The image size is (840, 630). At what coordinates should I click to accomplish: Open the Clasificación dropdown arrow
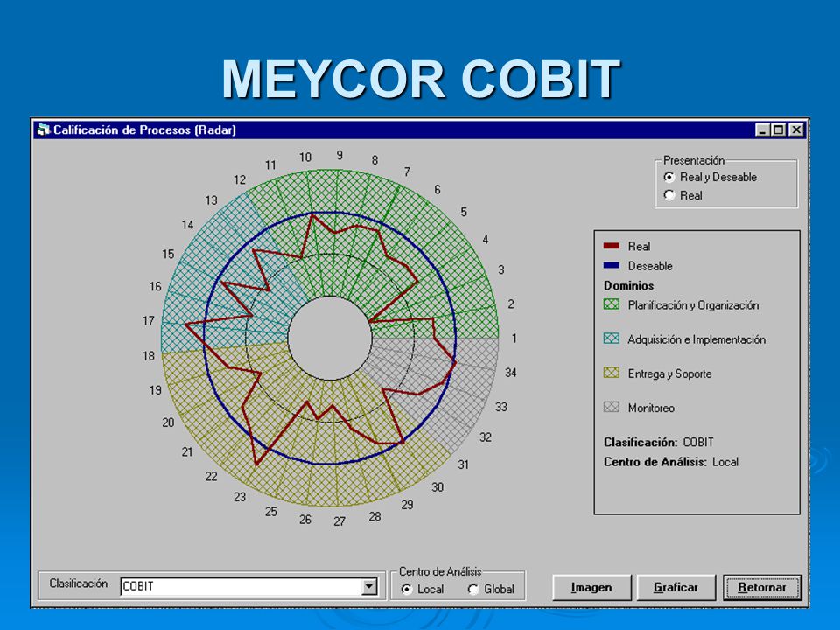(369, 586)
